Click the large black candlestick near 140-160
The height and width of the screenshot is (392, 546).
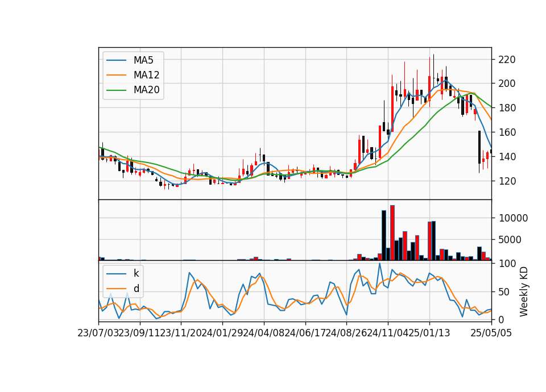point(479,147)
